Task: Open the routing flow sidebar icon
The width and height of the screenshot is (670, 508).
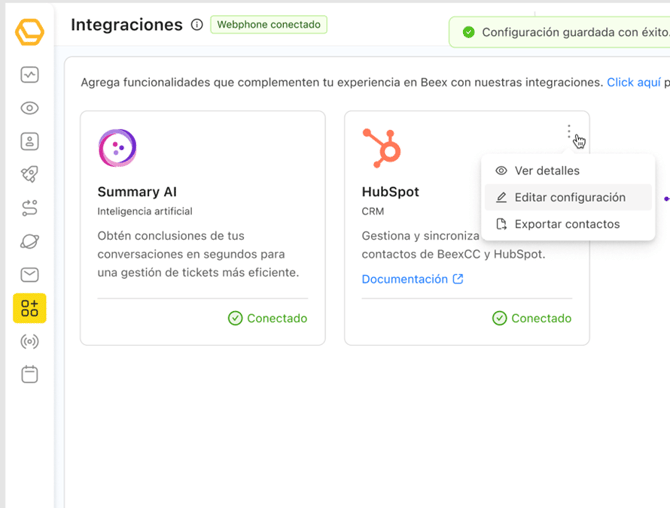Action: [x=30, y=208]
